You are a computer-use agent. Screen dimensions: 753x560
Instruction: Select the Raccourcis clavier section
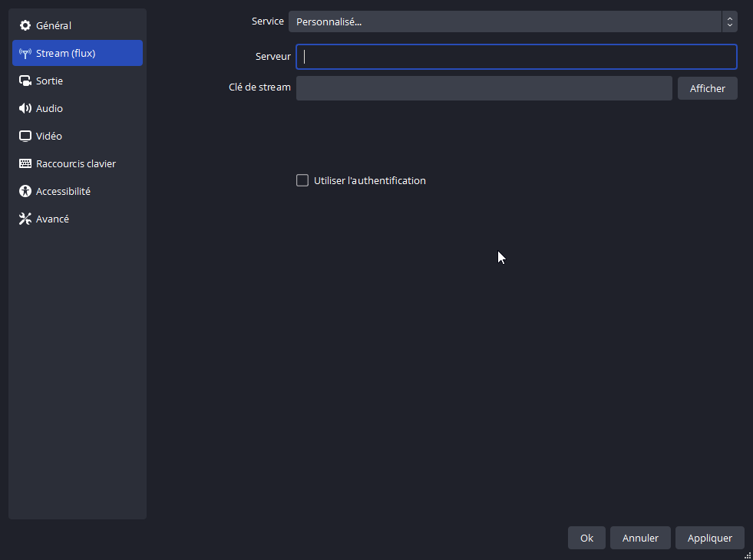click(76, 164)
